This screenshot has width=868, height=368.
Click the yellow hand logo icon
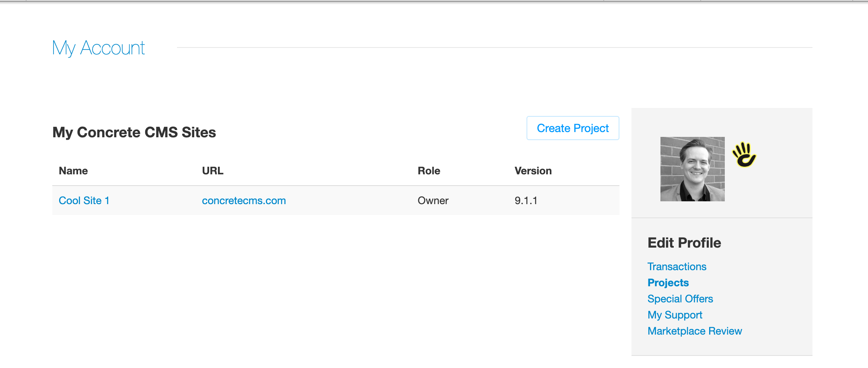point(744,155)
